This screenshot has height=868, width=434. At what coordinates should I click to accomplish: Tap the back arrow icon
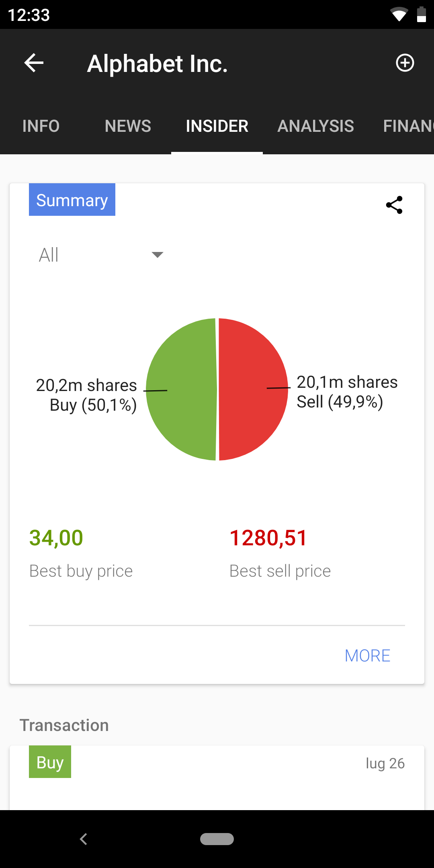pyautogui.click(x=34, y=63)
